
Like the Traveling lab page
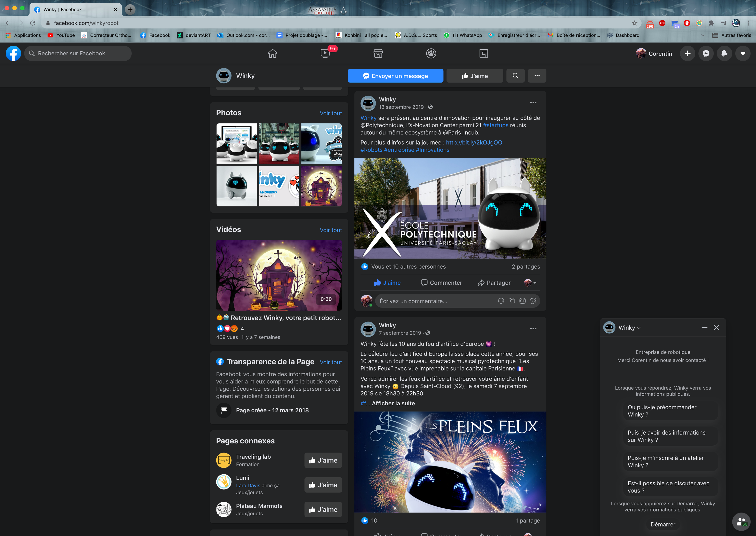tap(323, 460)
